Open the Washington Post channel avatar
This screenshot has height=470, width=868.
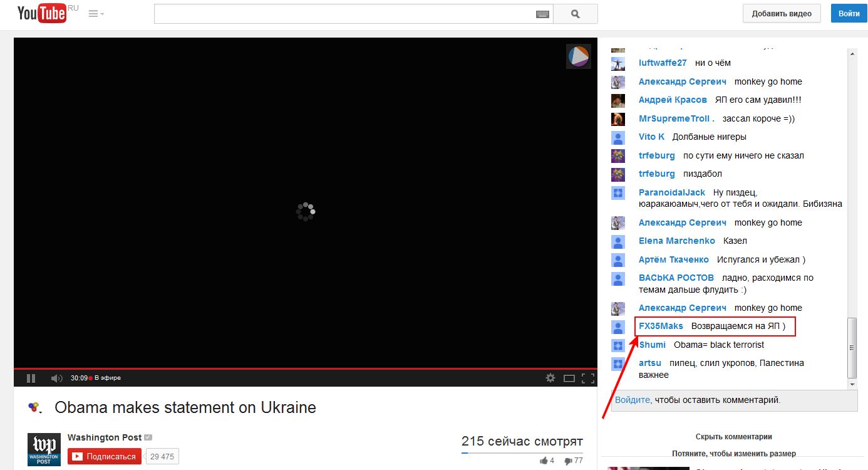tap(44, 449)
